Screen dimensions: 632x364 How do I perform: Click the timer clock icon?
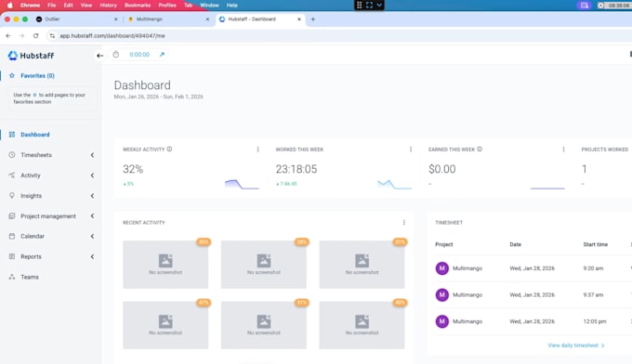click(x=116, y=55)
